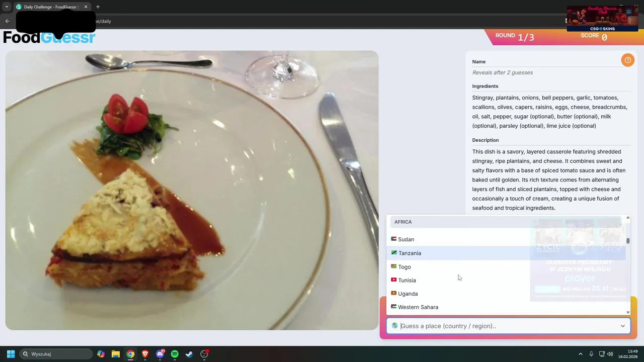Viewport: 644px width, 362px height.
Task: Click the list scroll-up arrow
Action: point(628,218)
